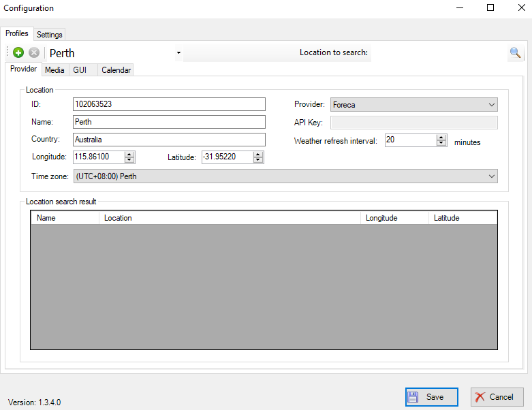Click the Name field containing Perth
This screenshot has height=410, width=532.
click(x=169, y=122)
